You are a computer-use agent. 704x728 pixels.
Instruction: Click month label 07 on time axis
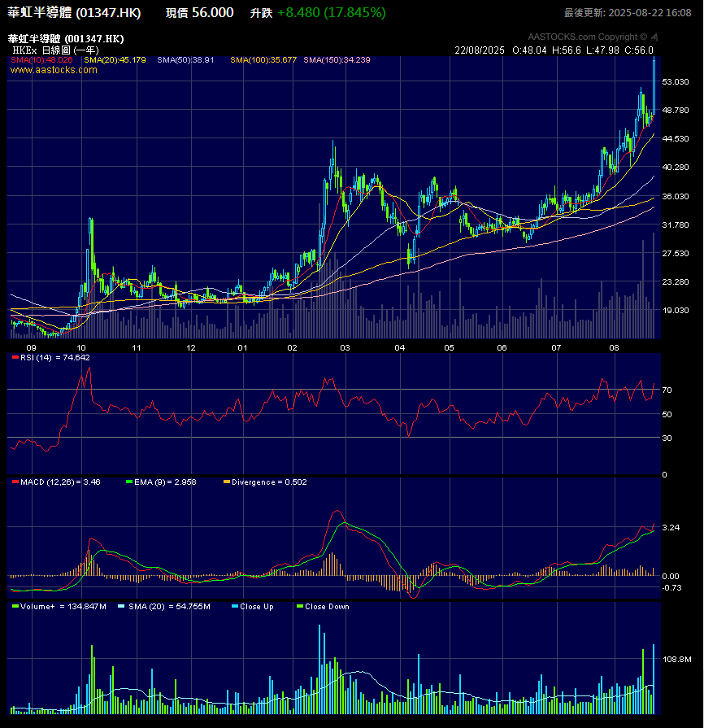tap(556, 348)
